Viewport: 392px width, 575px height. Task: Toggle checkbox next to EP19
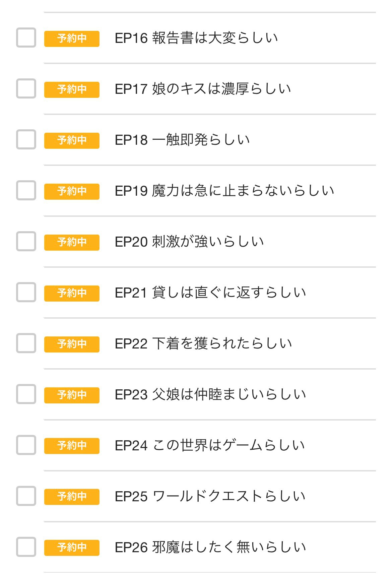26,190
